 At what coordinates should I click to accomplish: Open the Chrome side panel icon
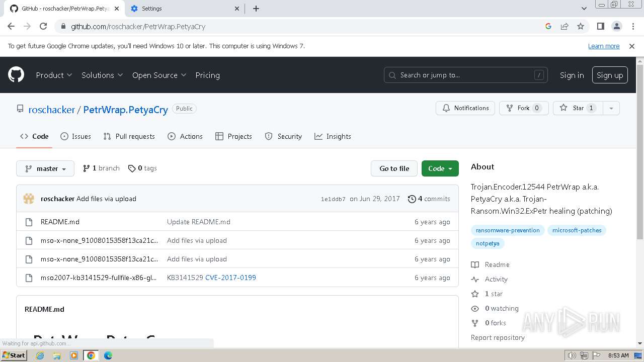pos(600,26)
